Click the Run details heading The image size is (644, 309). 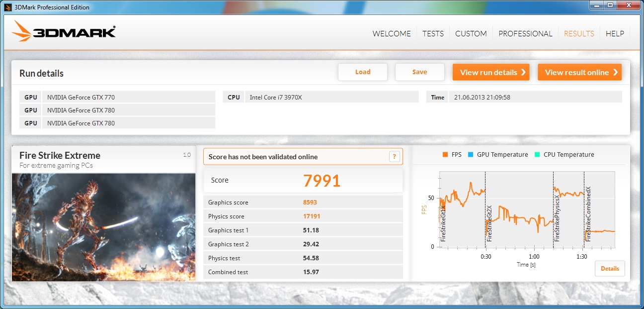tap(42, 73)
